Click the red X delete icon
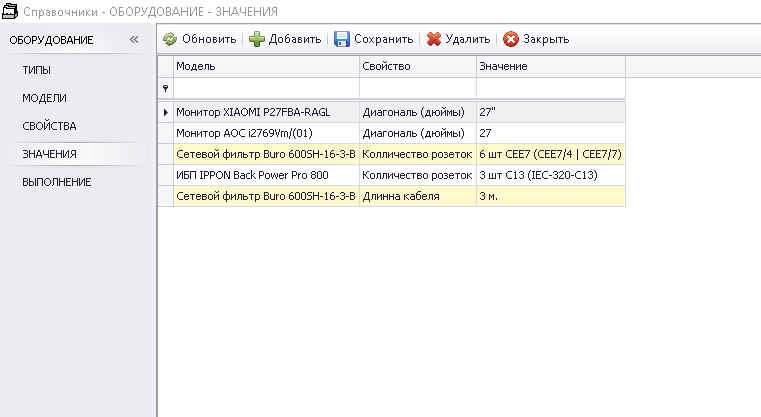Viewport: 761px width, 417px height. pyautogui.click(x=433, y=39)
